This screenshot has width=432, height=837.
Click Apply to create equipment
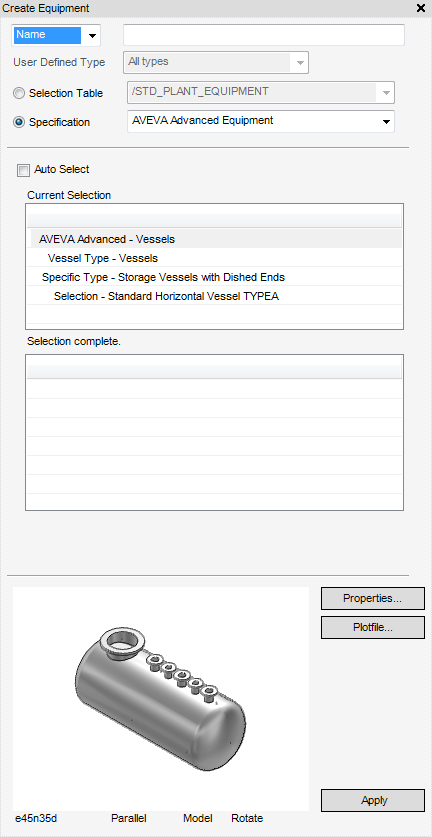click(373, 801)
